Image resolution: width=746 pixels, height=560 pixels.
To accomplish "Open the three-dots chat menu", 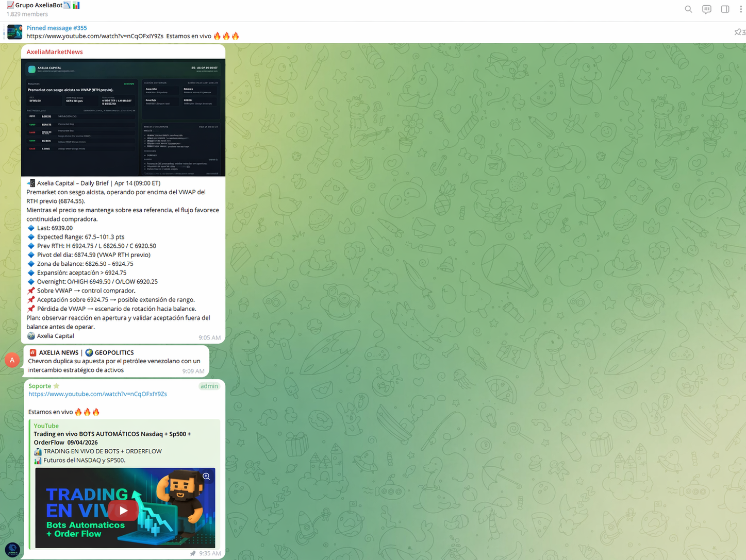I will (x=741, y=9).
